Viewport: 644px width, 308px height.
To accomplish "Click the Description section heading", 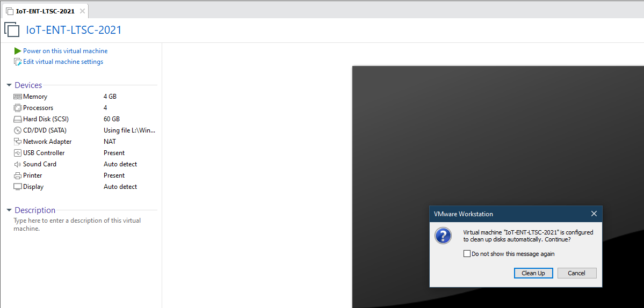I will click(35, 210).
